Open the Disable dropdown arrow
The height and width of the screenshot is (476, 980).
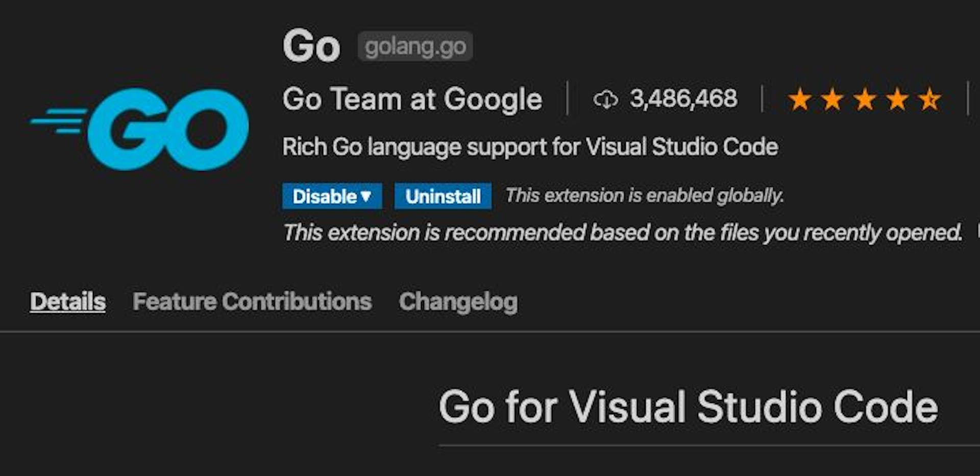pos(365,196)
